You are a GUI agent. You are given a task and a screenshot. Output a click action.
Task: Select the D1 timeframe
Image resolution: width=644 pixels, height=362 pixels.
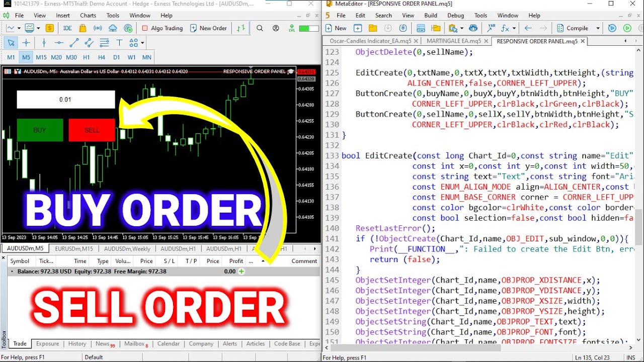[116, 57]
